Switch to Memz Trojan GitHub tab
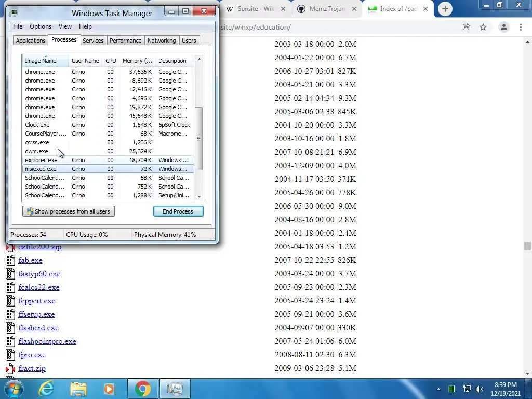Viewport: 532px width, 399px height. (327, 9)
